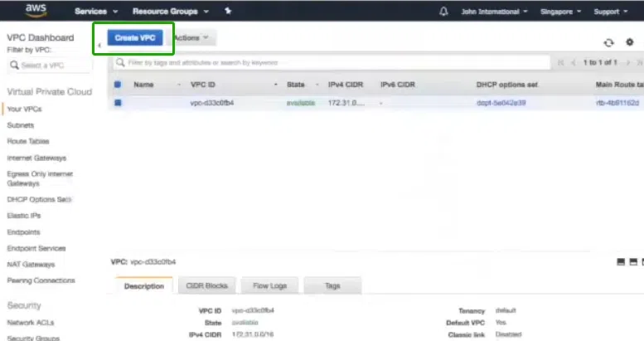Sort by Name column
The height and width of the screenshot is (341, 644).
click(x=143, y=85)
